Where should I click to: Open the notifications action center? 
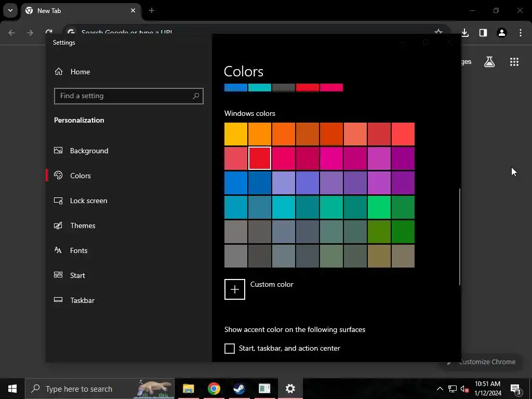pyautogui.click(x=515, y=389)
